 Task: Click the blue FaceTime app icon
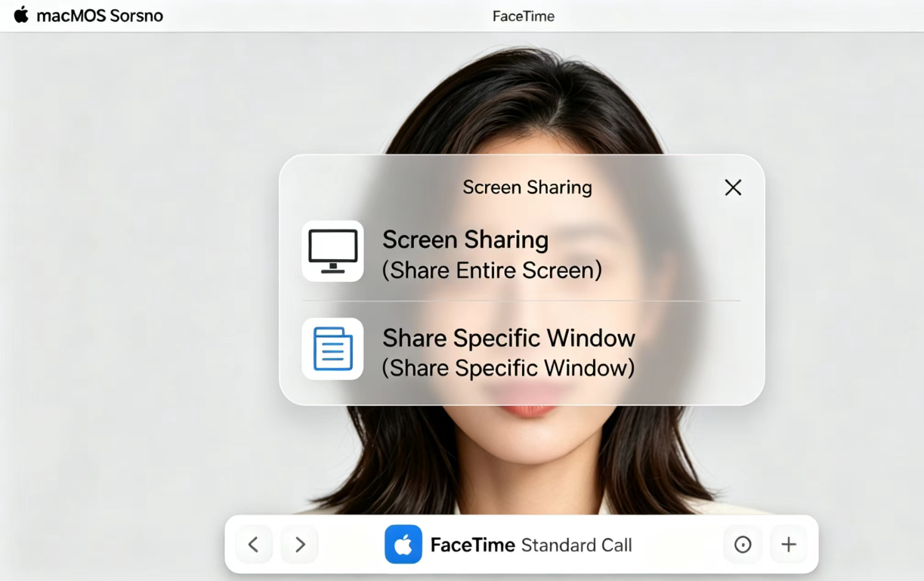pyautogui.click(x=403, y=544)
